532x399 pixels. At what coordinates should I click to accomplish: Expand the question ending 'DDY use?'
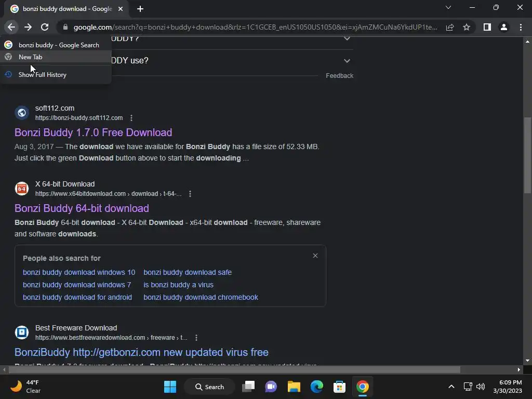coord(347,61)
